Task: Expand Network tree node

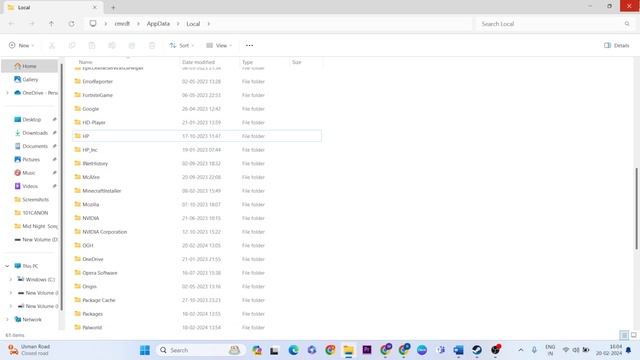Action: tap(7, 320)
